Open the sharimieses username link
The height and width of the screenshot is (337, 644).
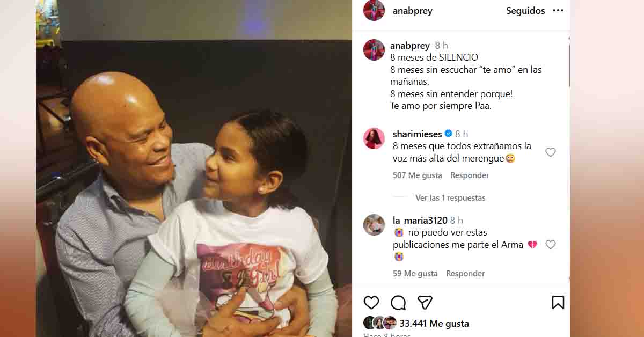pyautogui.click(x=418, y=134)
